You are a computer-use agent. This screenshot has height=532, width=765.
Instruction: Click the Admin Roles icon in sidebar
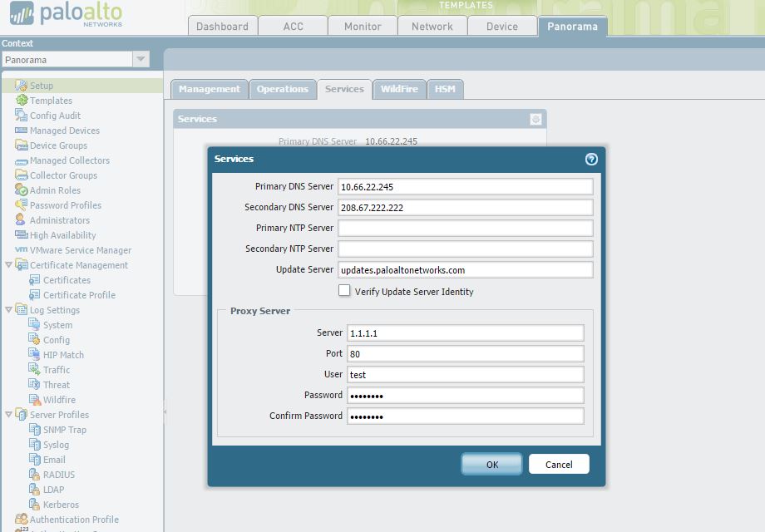pos(22,190)
